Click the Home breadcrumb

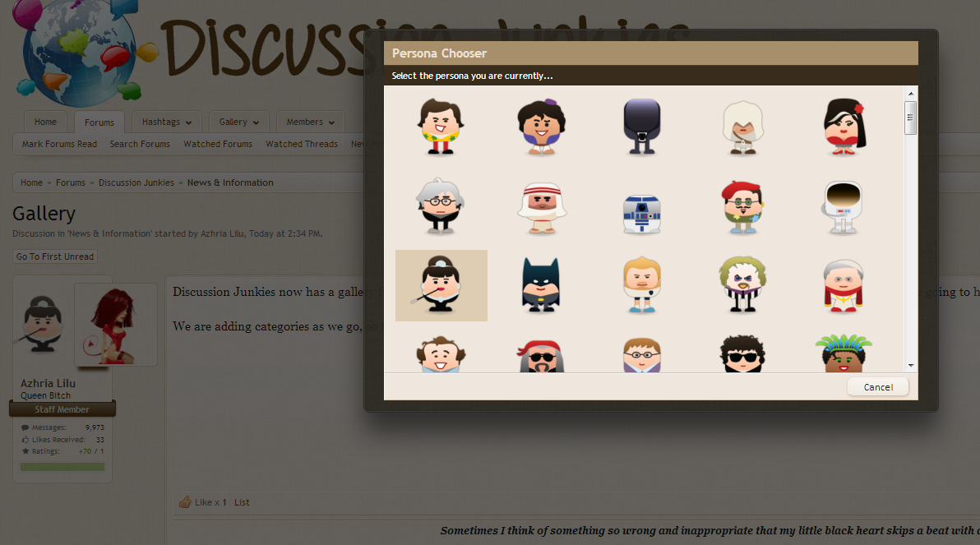click(x=31, y=182)
